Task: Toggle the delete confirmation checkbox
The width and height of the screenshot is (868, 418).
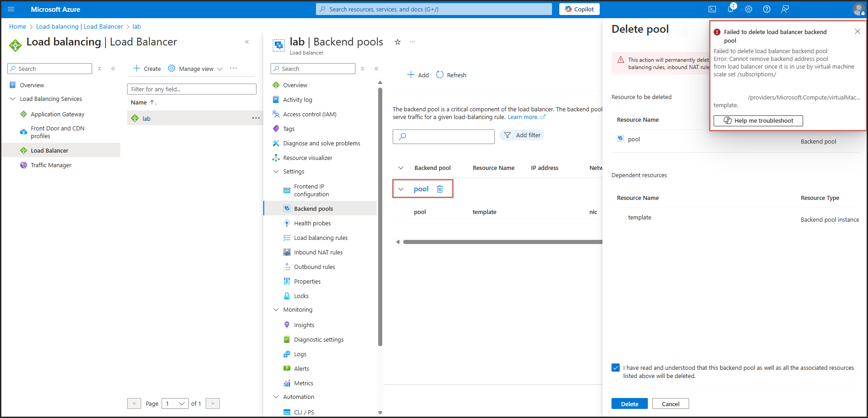Action: point(616,368)
